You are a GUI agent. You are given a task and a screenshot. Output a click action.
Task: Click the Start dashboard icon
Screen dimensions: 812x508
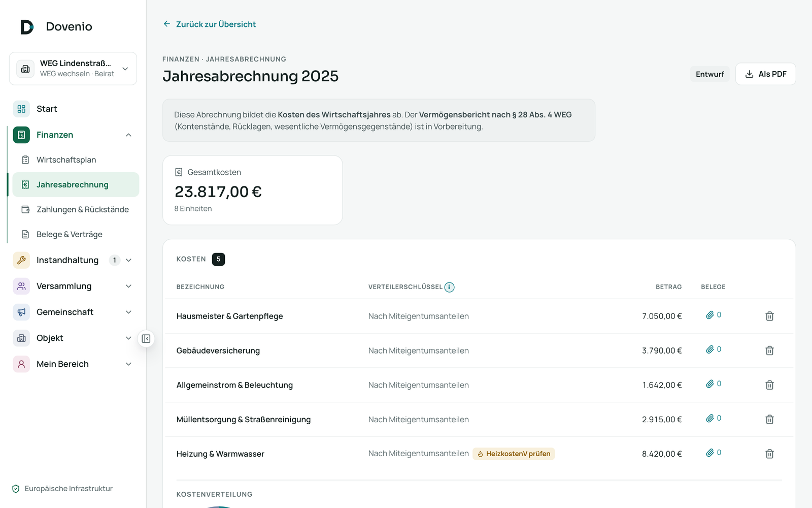coord(21,109)
